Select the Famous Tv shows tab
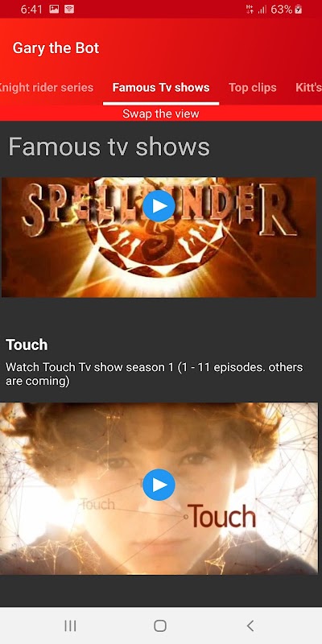 (x=161, y=88)
